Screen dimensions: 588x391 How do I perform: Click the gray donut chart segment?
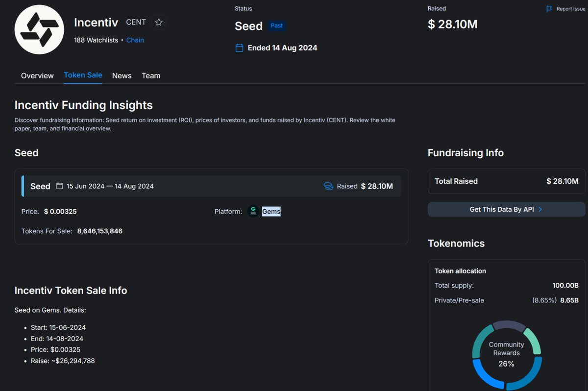(x=510, y=326)
